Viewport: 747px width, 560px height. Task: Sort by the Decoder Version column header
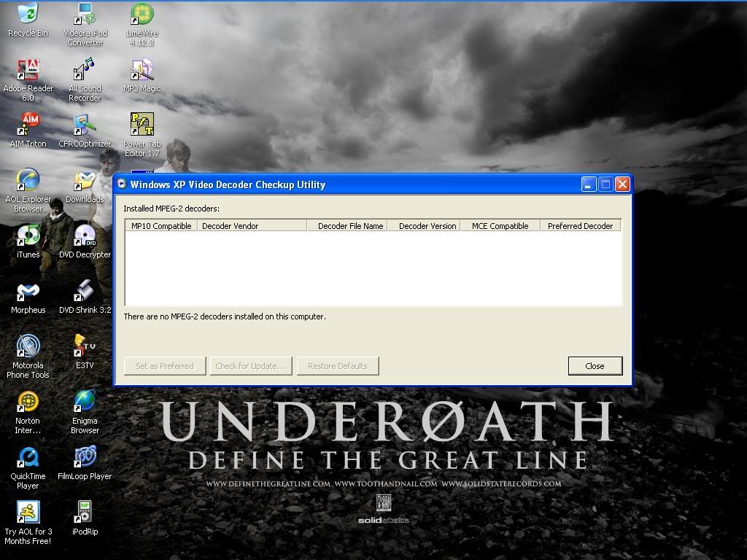424,226
